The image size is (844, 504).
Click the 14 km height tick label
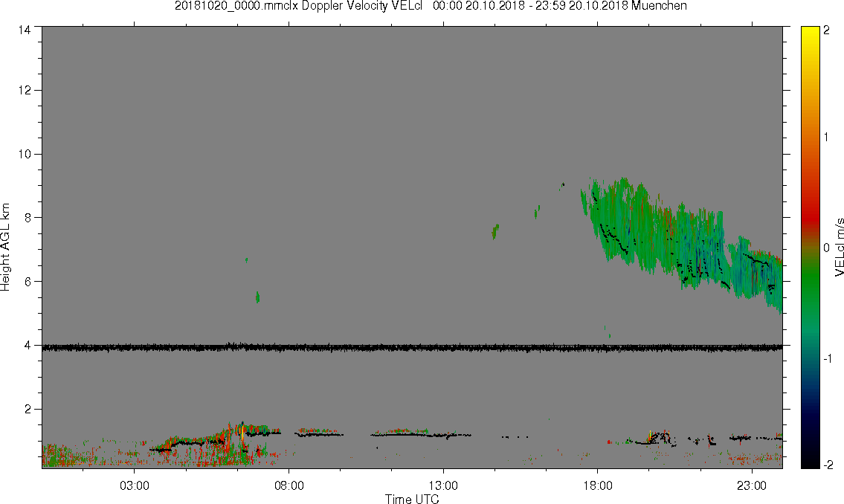pos(24,30)
